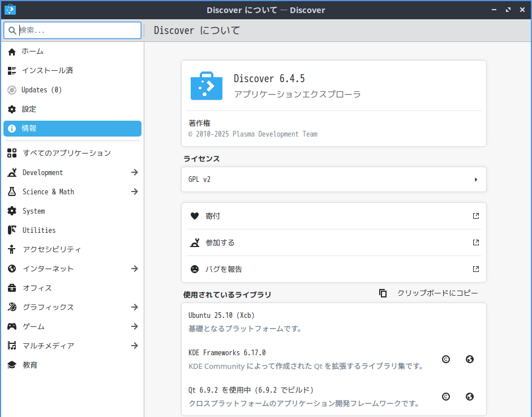Expand the GPL v2 license entry
532x417 pixels.
334,179
